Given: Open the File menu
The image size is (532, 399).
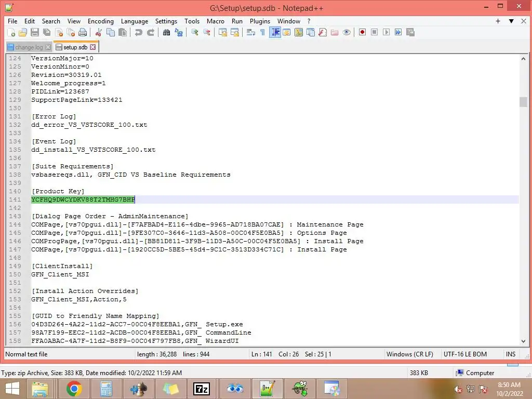Looking at the screenshot, I should click(x=12, y=21).
